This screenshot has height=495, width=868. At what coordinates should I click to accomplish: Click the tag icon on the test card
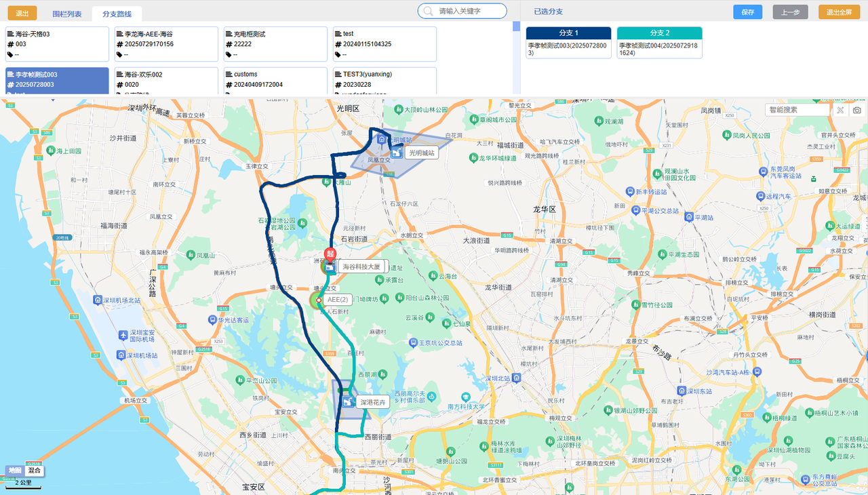click(x=338, y=54)
